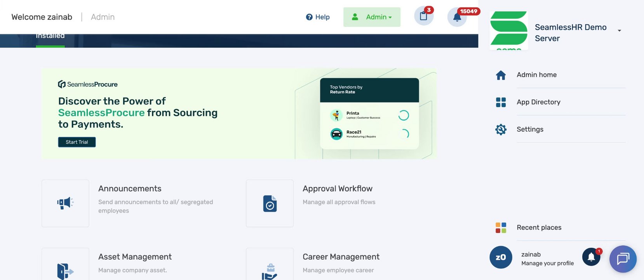This screenshot has width=644, height=280.
Task: Click the SeamlessHR Demo Server name
Action: [571, 33]
